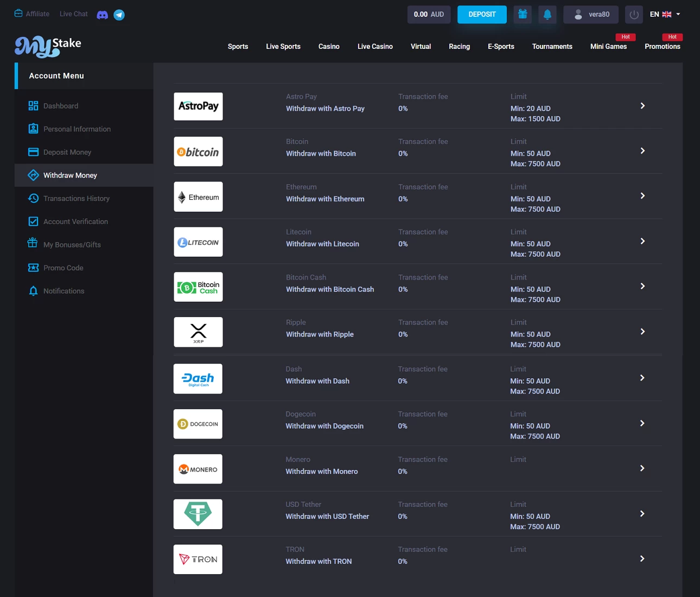Click the Dogecoin logo tile
Viewport: 700px width, 597px height.
tap(198, 423)
